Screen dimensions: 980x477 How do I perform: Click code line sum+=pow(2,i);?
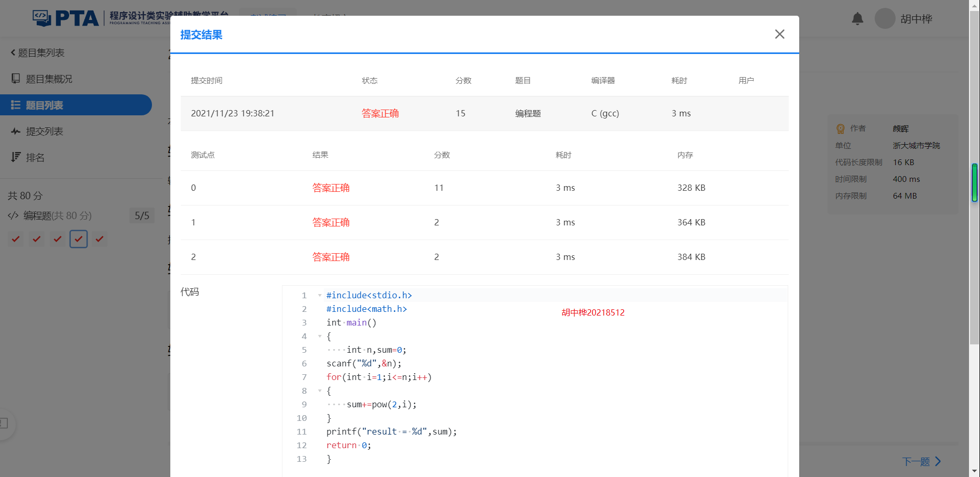click(382, 404)
